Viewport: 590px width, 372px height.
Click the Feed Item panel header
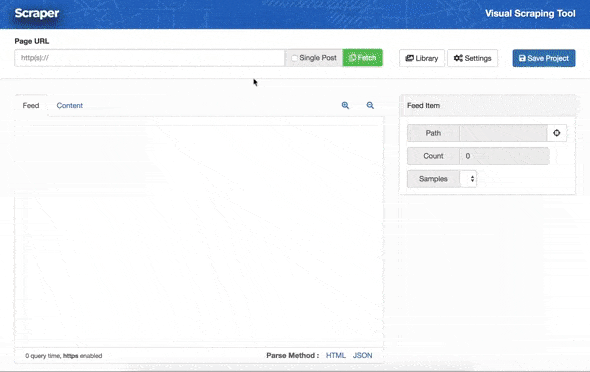tap(487, 106)
